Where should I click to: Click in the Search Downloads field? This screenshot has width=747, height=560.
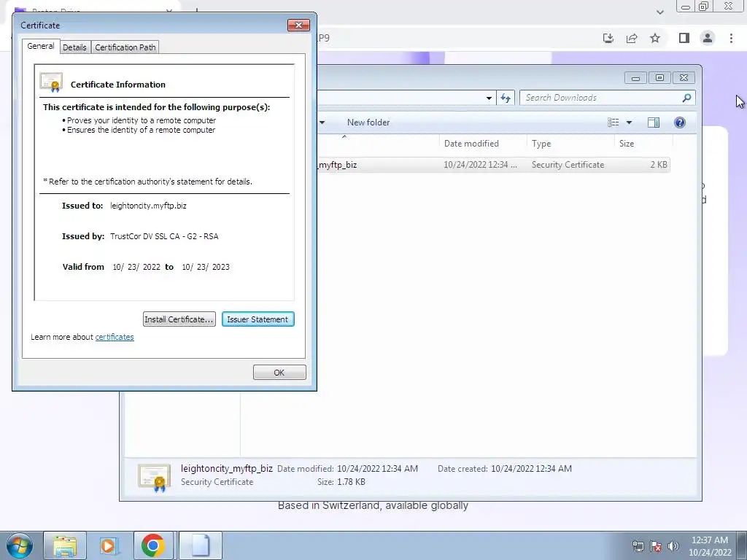point(601,98)
